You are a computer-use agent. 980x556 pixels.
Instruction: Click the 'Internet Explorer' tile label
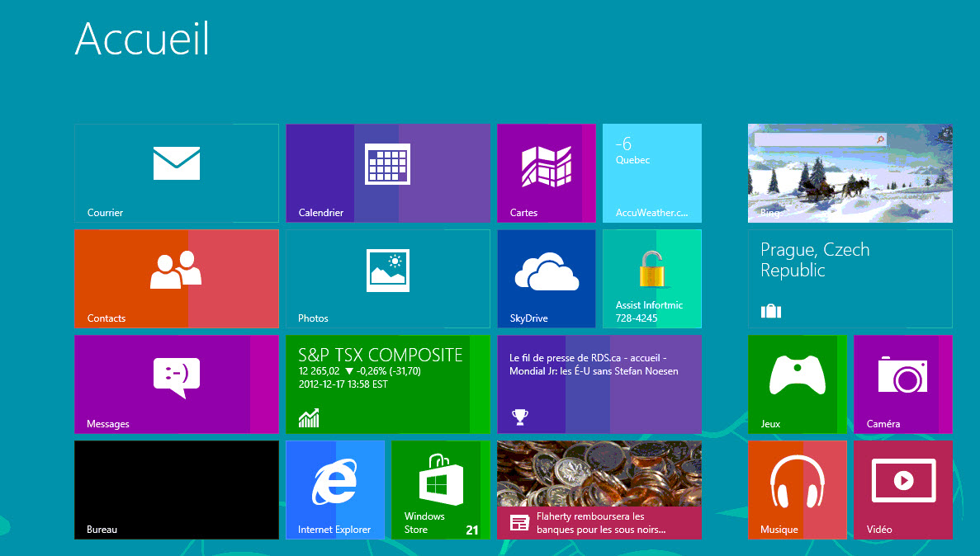coord(334,529)
